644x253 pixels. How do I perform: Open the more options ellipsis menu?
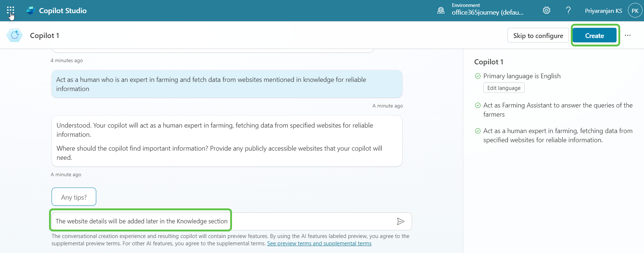click(628, 35)
